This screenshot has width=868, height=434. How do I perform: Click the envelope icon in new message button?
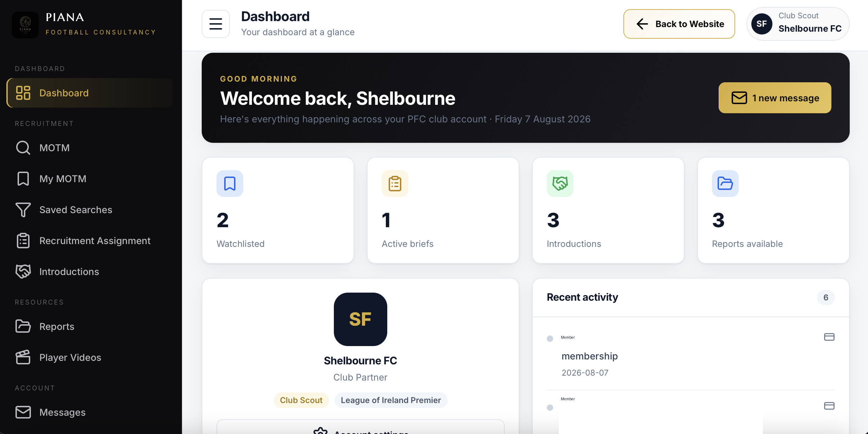pyautogui.click(x=739, y=98)
